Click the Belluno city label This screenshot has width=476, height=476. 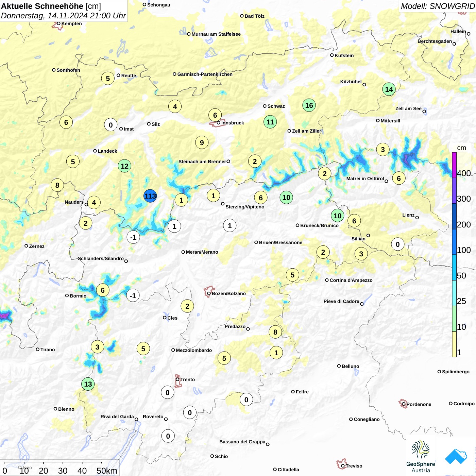350,366
